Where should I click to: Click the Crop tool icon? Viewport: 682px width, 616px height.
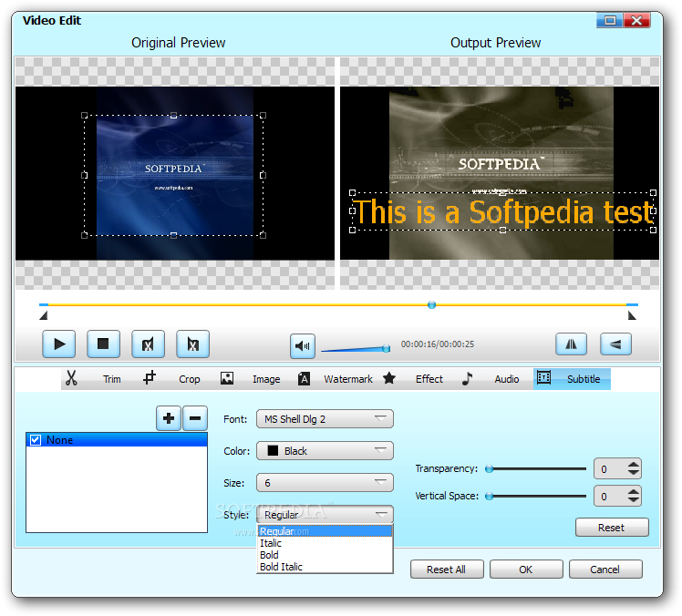[150, 377]
